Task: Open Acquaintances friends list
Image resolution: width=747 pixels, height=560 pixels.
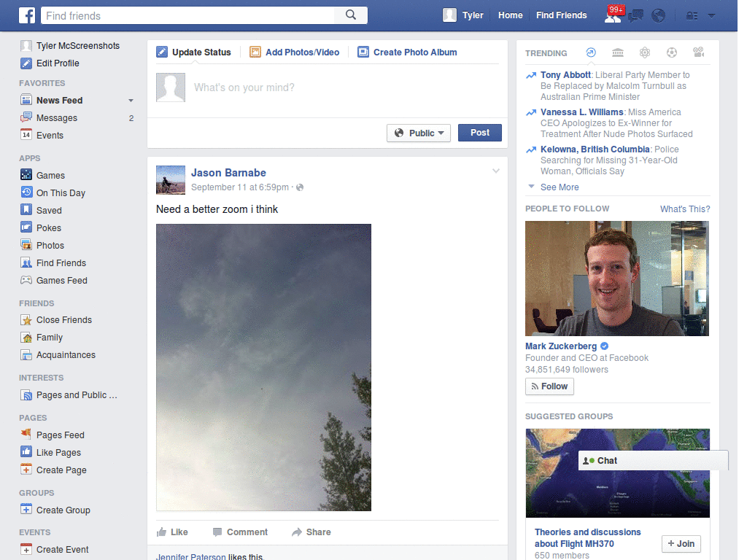Action: tap(66, 355)
